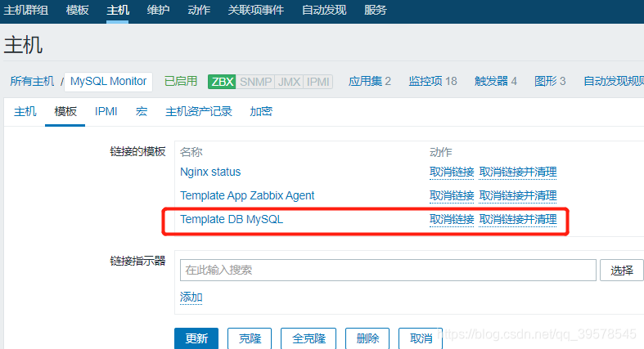Screen dimensions: 644x349
Task: Click the 克隆 button
Action: tap(250, 338)
